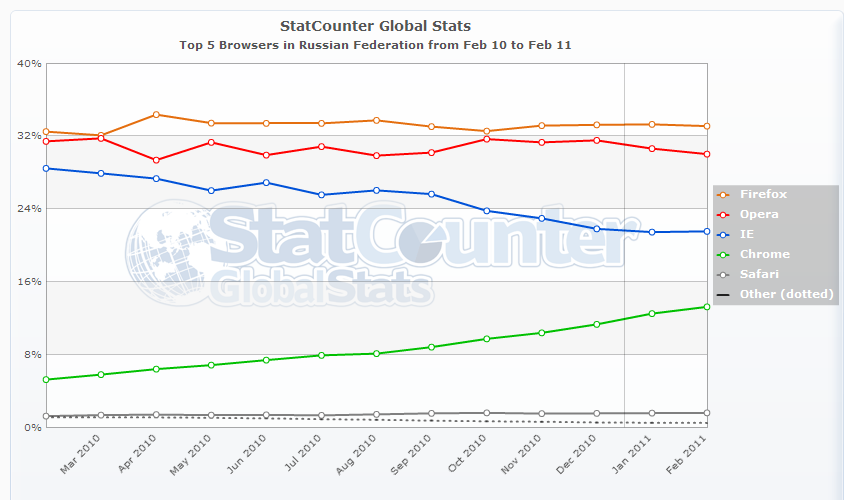854x500 pixels.
Task: Click the Opera legend marker icon
Action: 724,214
